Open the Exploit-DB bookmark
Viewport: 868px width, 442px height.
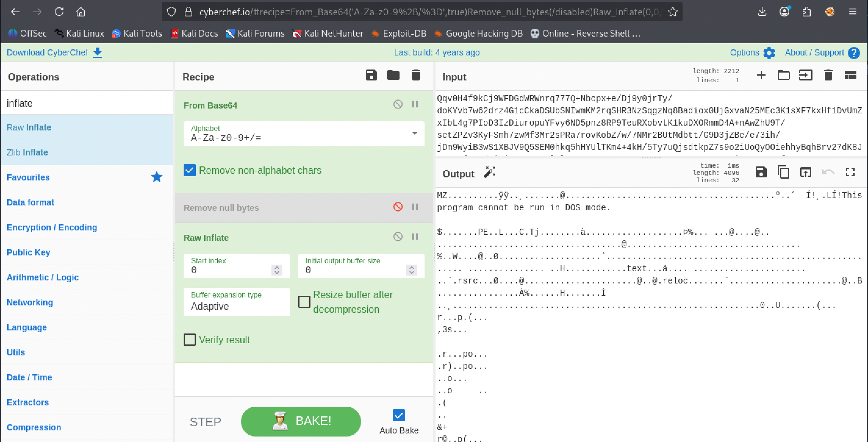pos(398,33)
